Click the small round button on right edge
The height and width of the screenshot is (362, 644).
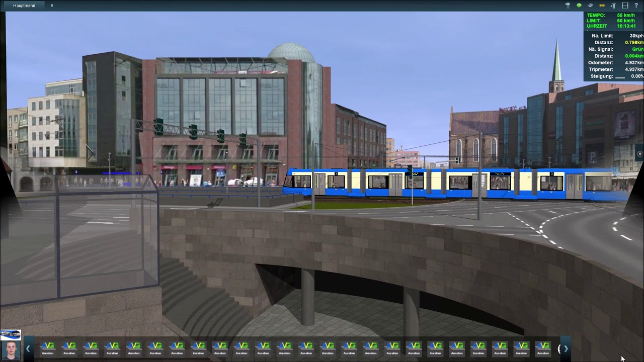pos(640,154)
